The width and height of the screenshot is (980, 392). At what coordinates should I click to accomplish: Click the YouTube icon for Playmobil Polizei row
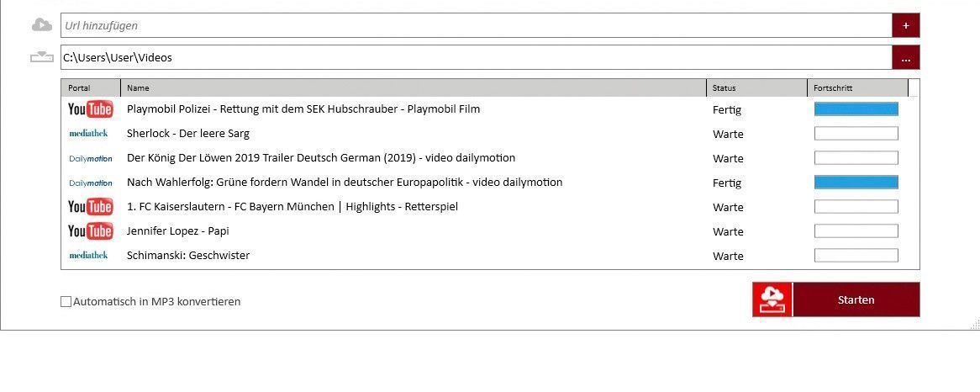(90, 109)
